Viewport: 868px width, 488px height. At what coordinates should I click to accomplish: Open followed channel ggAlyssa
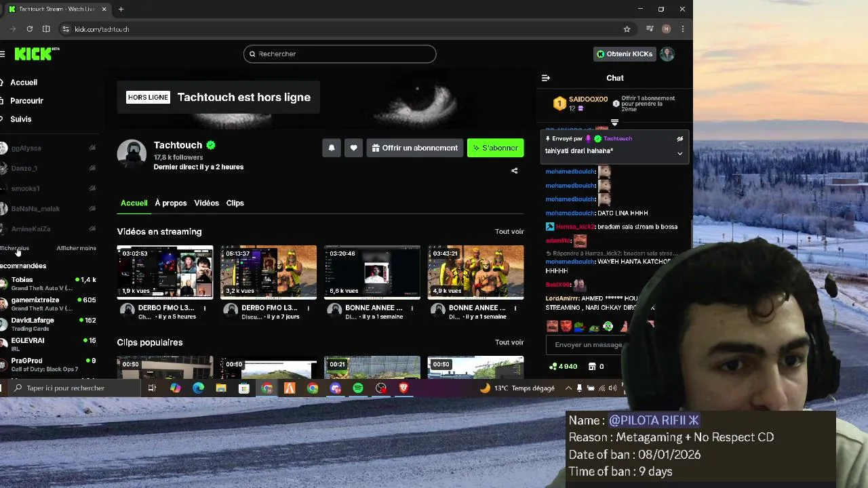coord(49,148)
